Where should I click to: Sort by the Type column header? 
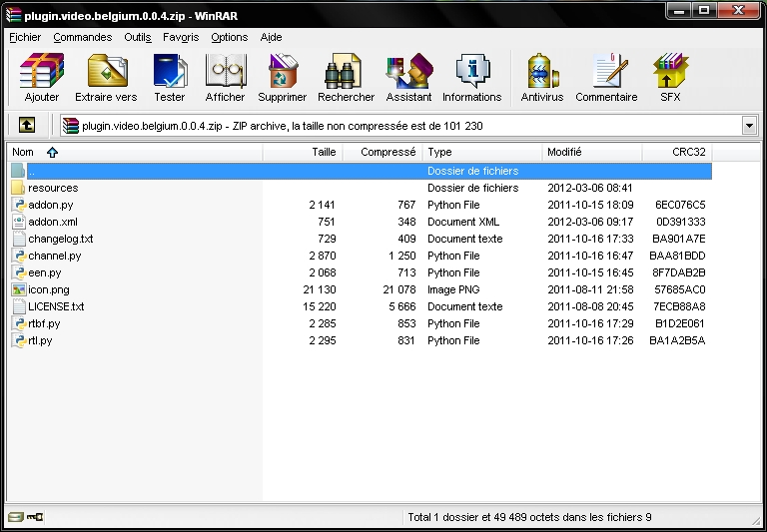pos(482,152)
